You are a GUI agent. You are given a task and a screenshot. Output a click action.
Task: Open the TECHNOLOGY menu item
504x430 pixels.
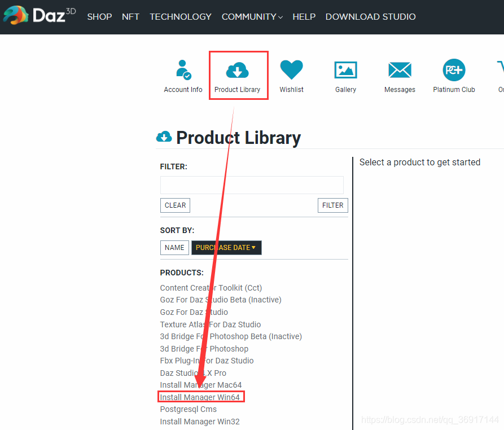pos(180,17)
